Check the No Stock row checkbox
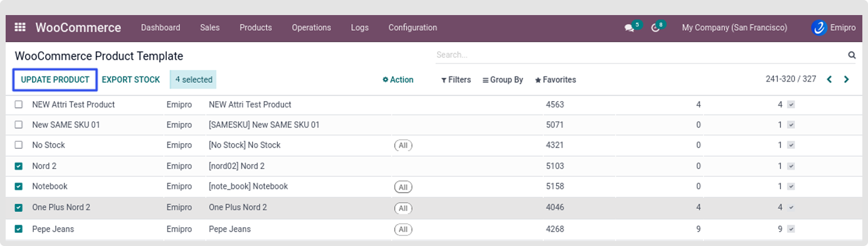The width and height of the screenshot is (868, 246). pos(19,145)
